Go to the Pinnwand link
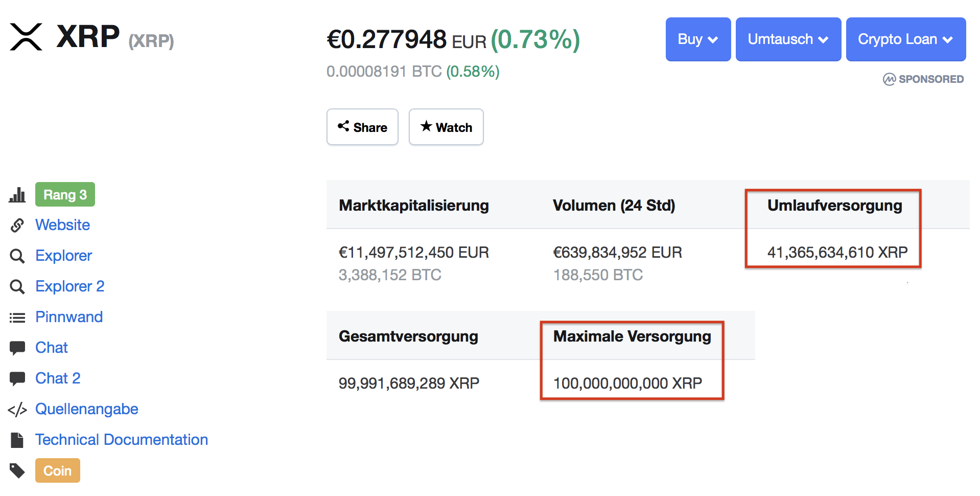This screenshot has height=496, width=980. [x=69, y=317]
